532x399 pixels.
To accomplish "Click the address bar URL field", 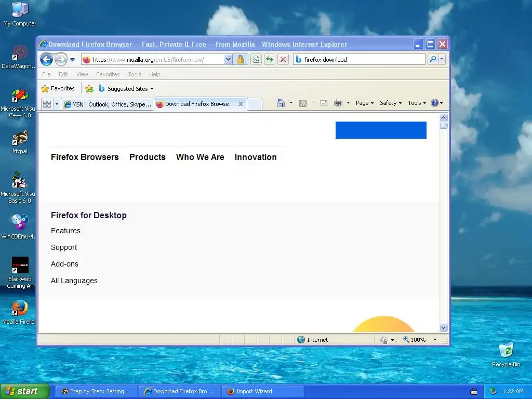I will click(x=152, y=60).
